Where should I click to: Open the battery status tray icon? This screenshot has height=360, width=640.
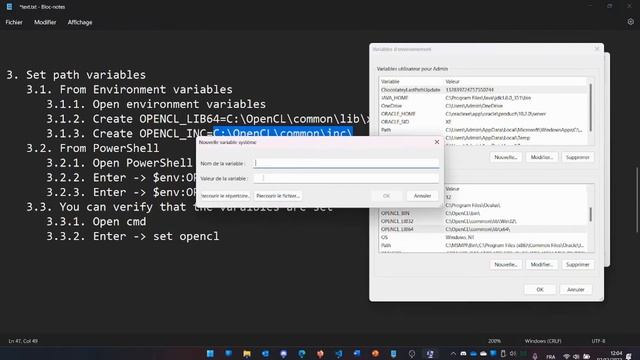click(587, 356)
